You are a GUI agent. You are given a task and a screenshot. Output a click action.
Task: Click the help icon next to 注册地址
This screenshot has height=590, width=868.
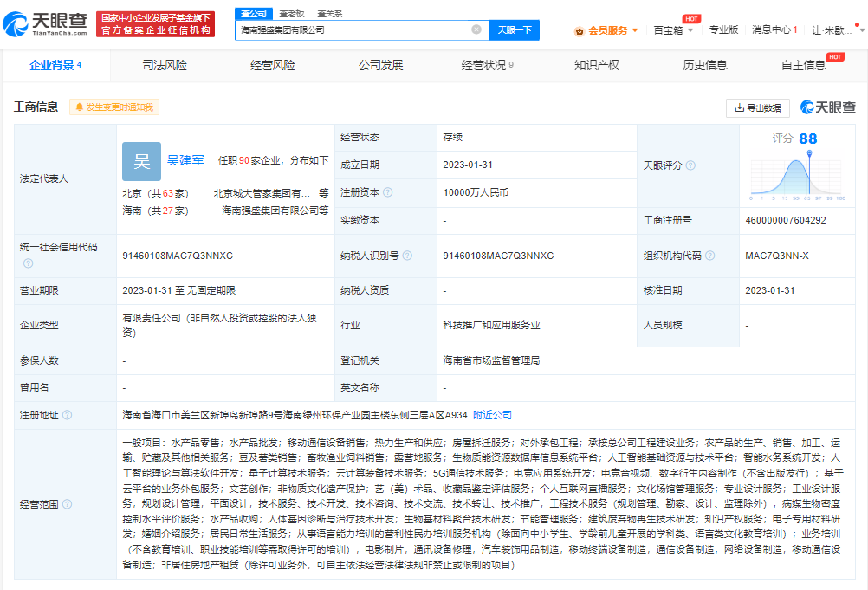(67, 414)
